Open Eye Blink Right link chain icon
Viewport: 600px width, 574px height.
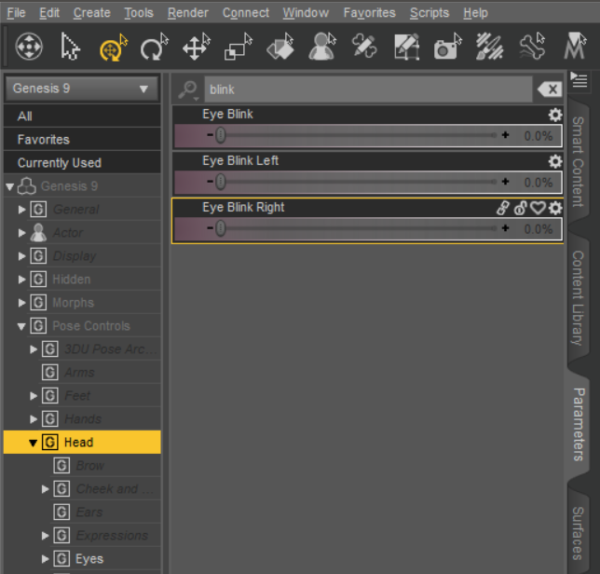pyautogui.click(x=503, y=208)
